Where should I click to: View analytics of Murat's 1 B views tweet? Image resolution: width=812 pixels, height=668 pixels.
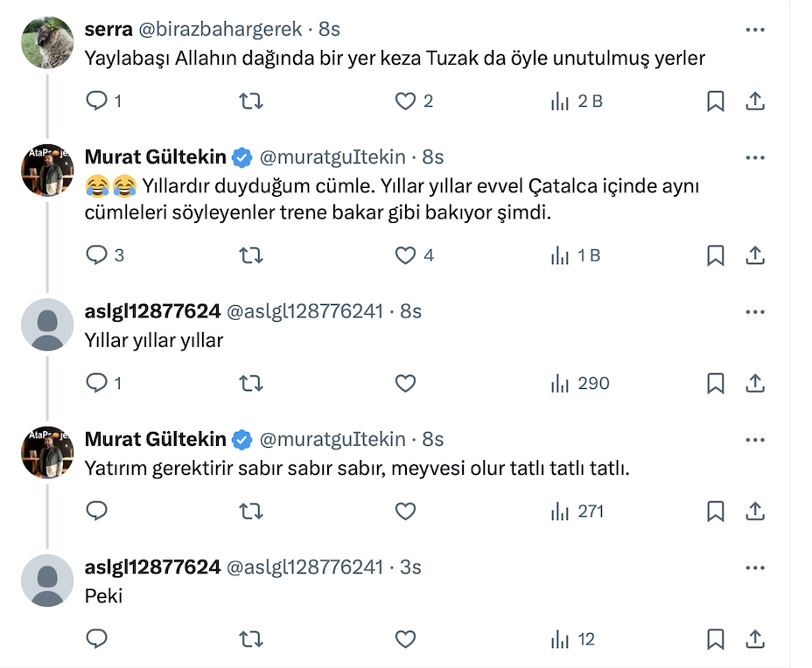576,255
